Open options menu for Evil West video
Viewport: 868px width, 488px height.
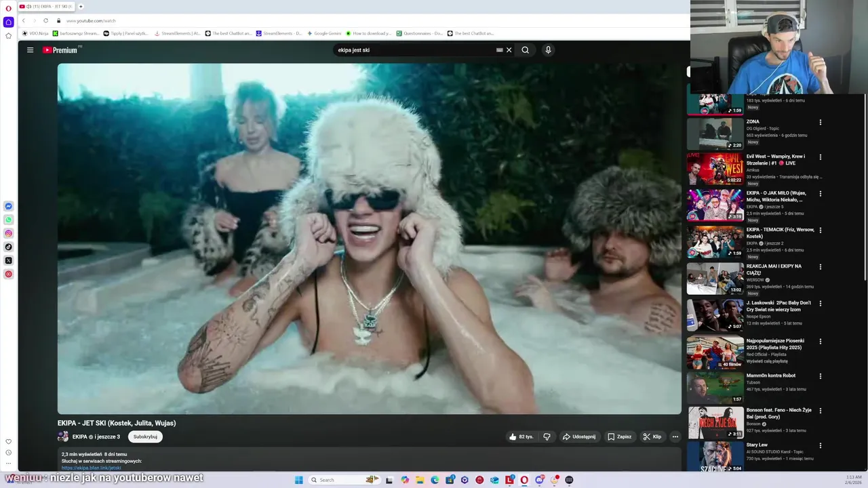[x=821, y=157]
